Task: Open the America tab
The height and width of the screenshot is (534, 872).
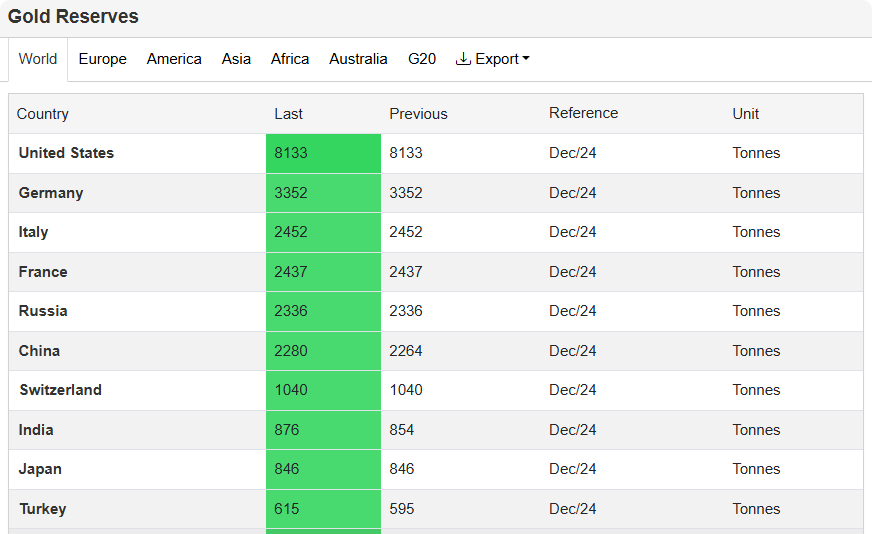Action: coord(174,59)
